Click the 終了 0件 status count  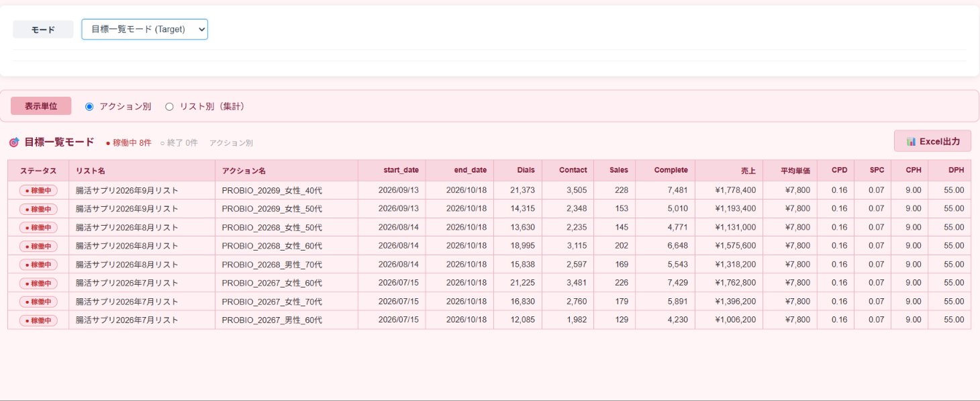(179, 143)
